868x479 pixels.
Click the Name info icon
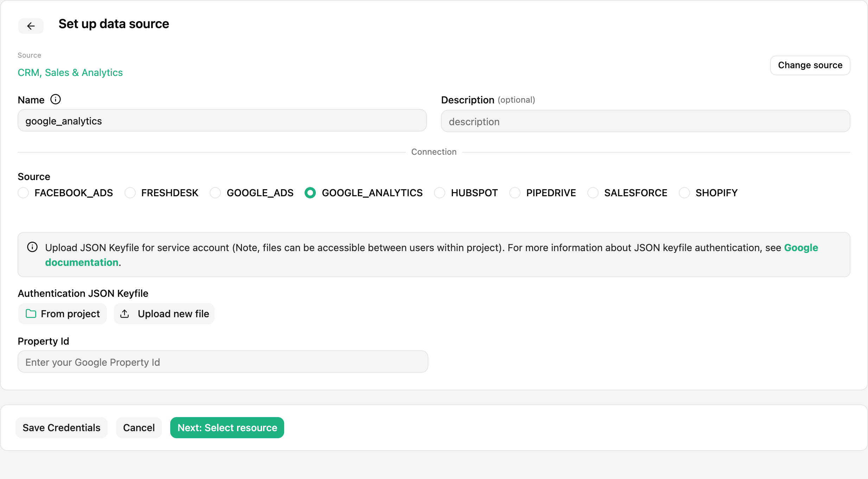56,100
